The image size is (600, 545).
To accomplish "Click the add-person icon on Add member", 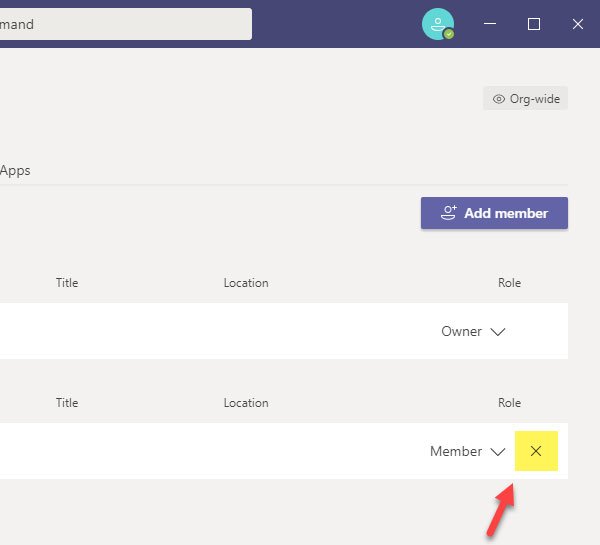I will pos(449,213).
